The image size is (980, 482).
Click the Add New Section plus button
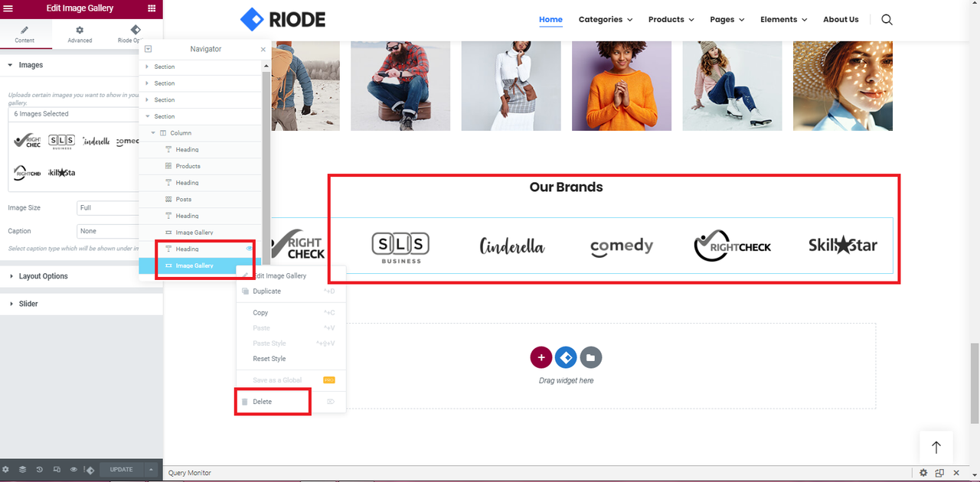[x=541, y=357]
